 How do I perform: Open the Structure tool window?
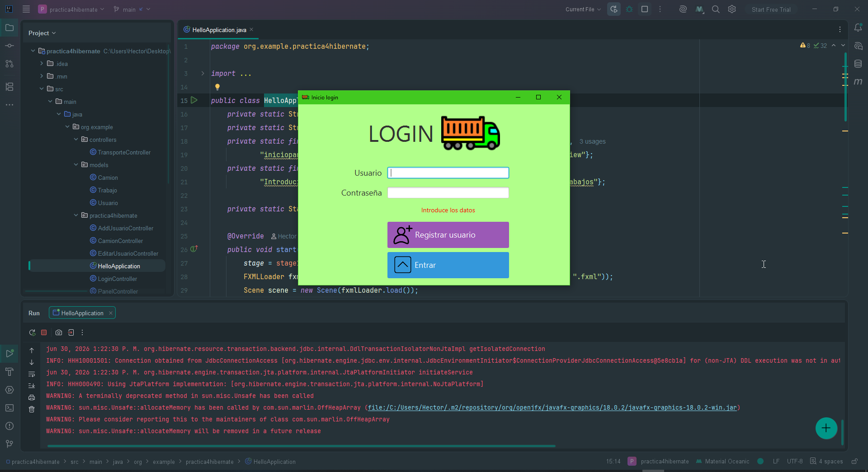click(9, 87)
